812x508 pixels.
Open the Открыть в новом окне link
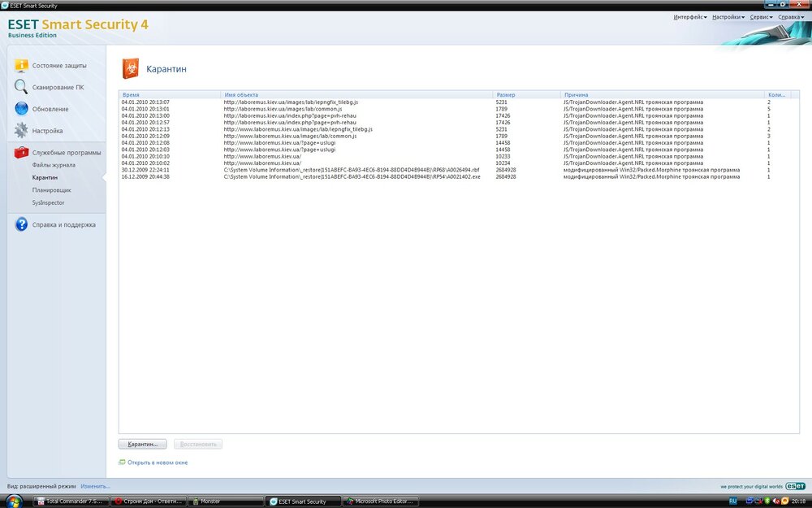click(158, 462)
